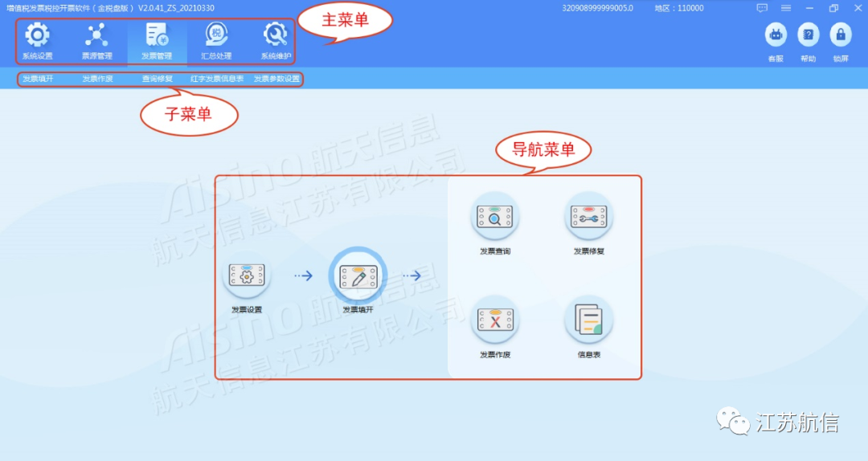The width and height of the screenshot is (868, 461).
Task: Click the message icon in title bar
Action: [762, 8]
